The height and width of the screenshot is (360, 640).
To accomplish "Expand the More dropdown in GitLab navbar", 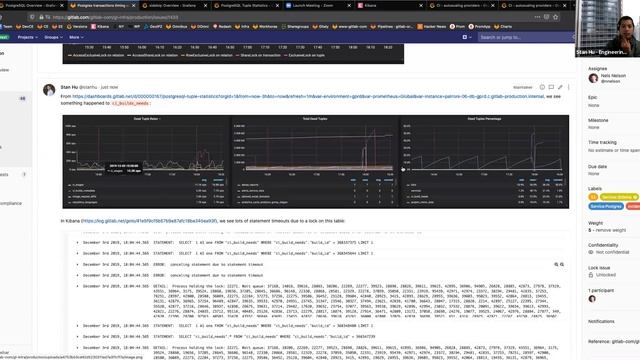I will [x=76, y=37].
